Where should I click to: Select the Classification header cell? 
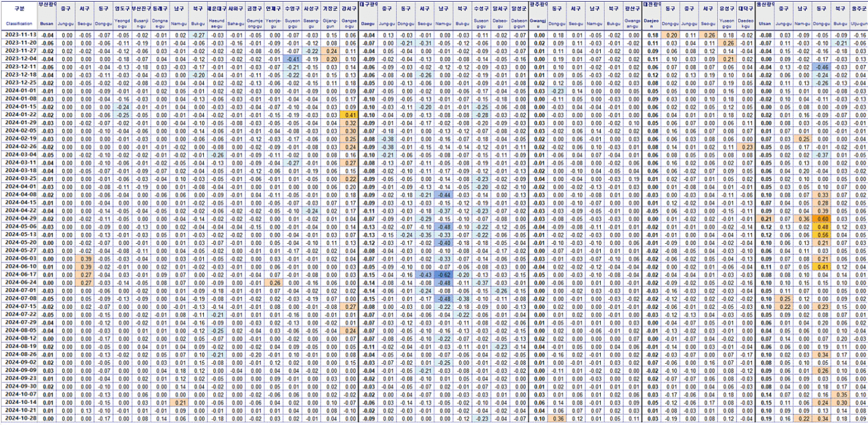(x=19, y=24)
